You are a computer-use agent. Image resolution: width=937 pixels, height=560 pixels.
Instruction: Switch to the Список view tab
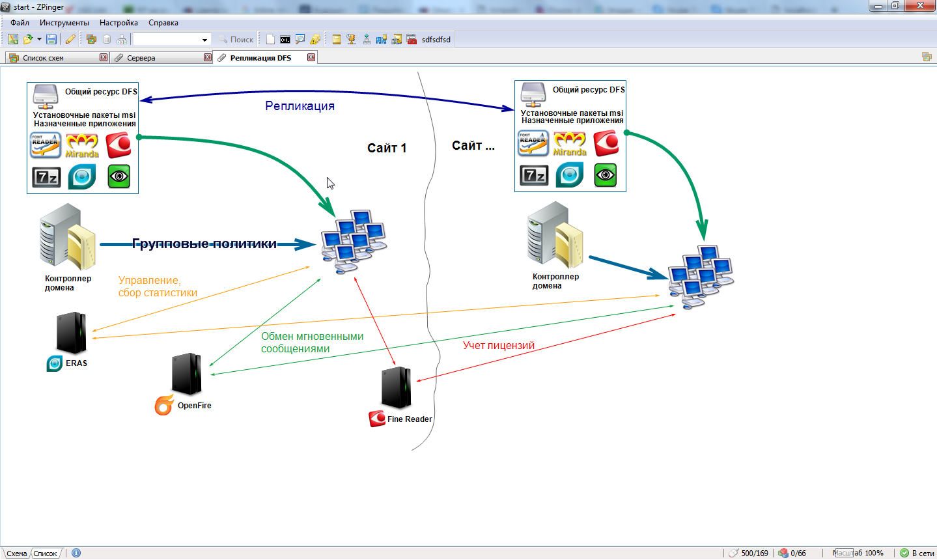[x=45, y=553]
